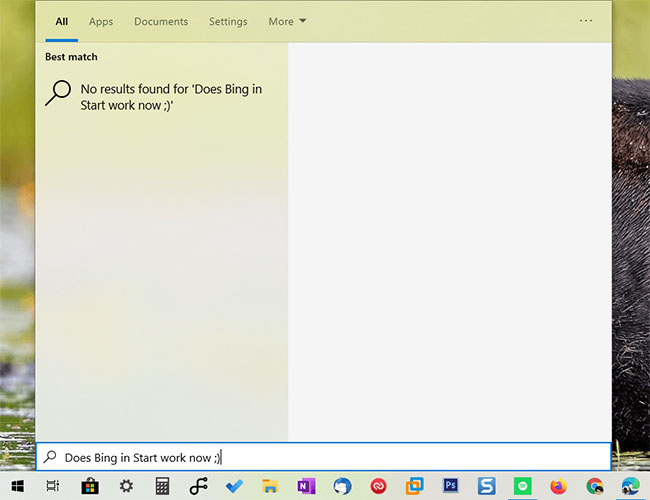Open the blue globe app icon
The width and height of the screenshot is (650, 500).
[342, 486]
